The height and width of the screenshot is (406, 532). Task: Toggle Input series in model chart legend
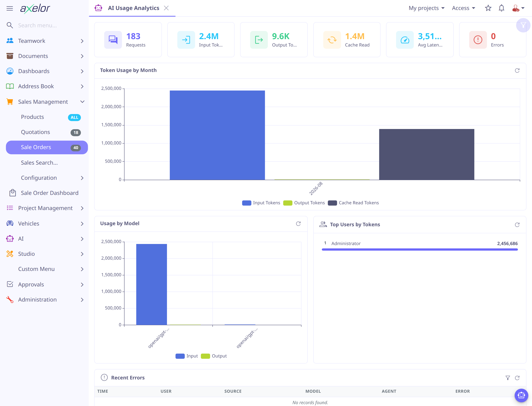(x=187, y=356)
